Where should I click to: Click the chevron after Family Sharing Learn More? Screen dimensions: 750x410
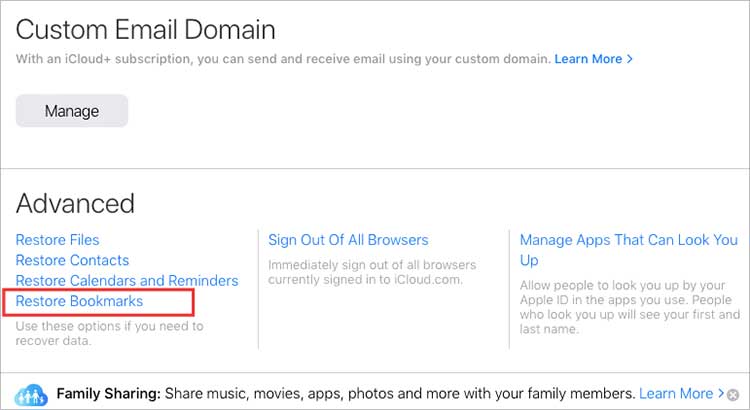tap(720, 394)
